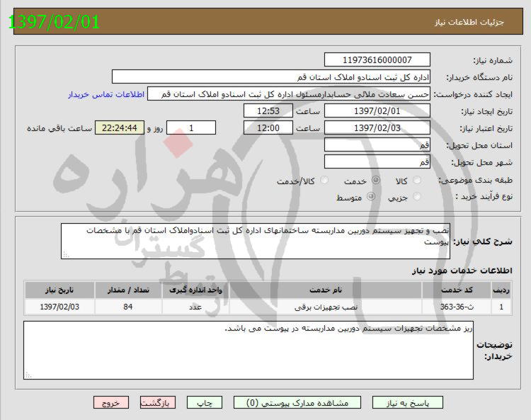Screen dimensions: 531x420
Task: Click quantity cell 84
Action: pos(128,307)
